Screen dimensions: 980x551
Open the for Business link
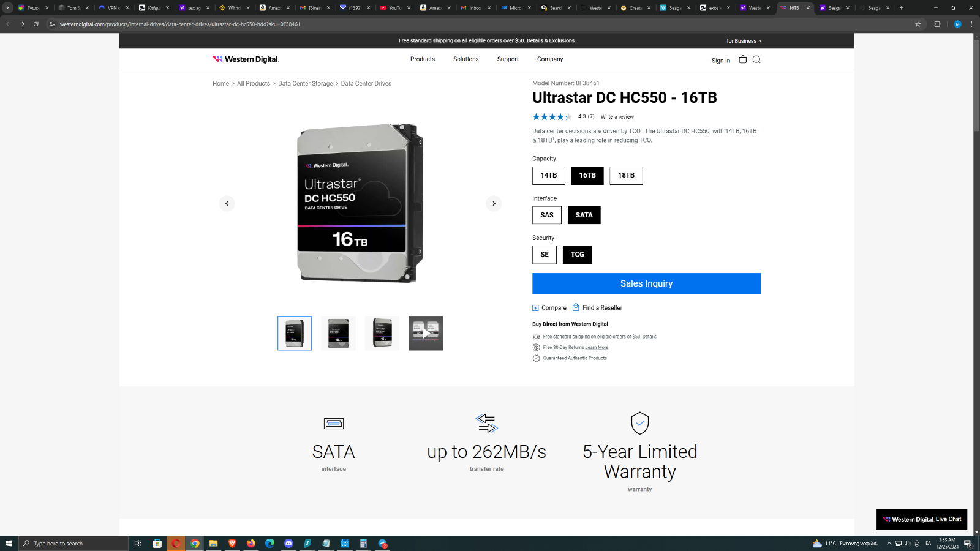click(x=744, y=41)
